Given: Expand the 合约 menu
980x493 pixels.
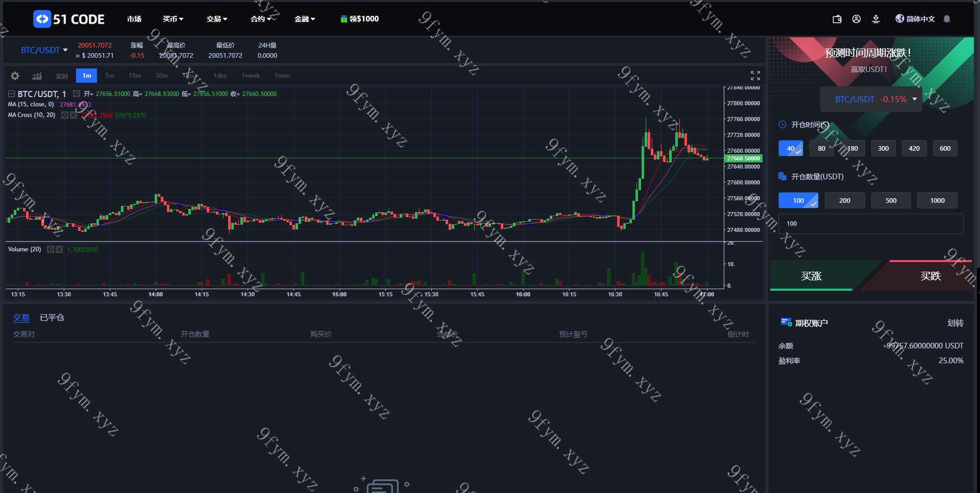Looking at the screenshot, I should [x=261, y=19].
